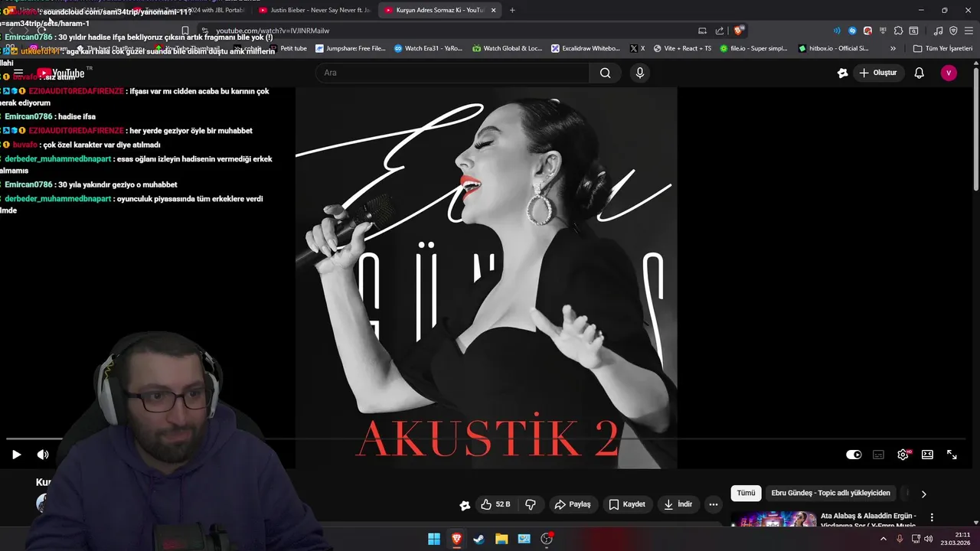Save video with Kaydet button

coord(627,504)
